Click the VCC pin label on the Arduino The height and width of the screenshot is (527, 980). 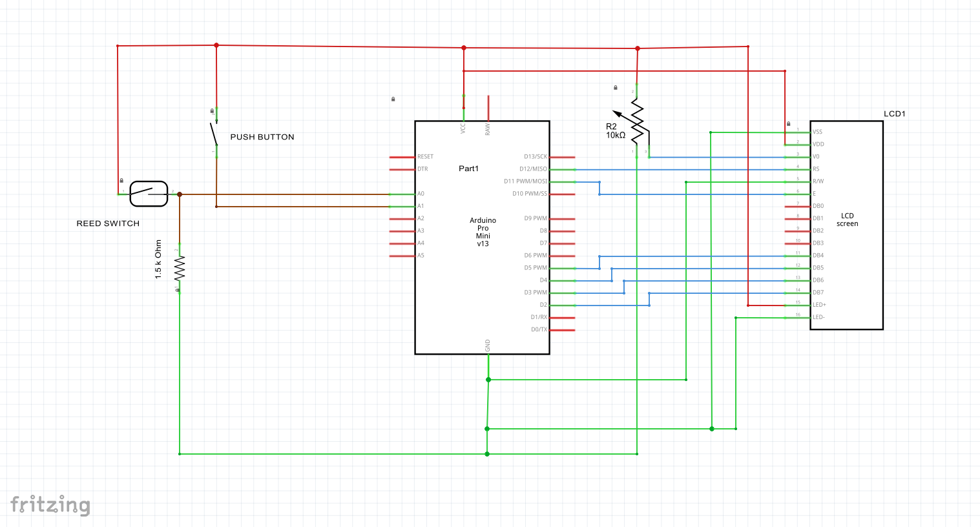(x=463, y=128)
